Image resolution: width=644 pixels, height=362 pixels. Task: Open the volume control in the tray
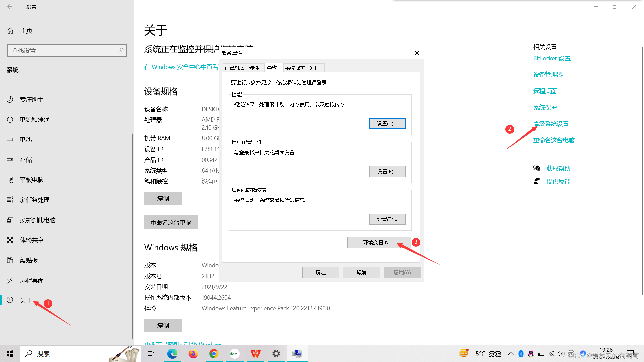561,353
